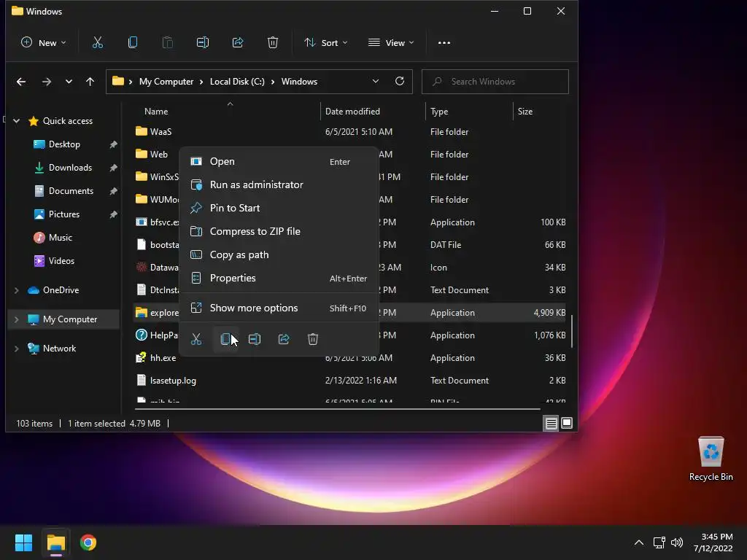Image resolution: width=747 pixels, height=560 pixels.
Task: Go forward with the forward arrow
Action: click(x=46, y=82)
